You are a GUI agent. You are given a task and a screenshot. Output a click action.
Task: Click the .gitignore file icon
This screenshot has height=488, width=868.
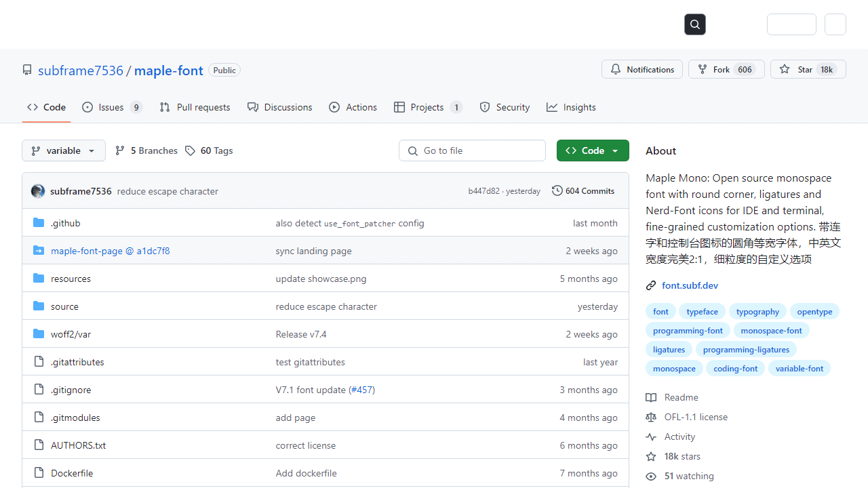pos(39,390)
